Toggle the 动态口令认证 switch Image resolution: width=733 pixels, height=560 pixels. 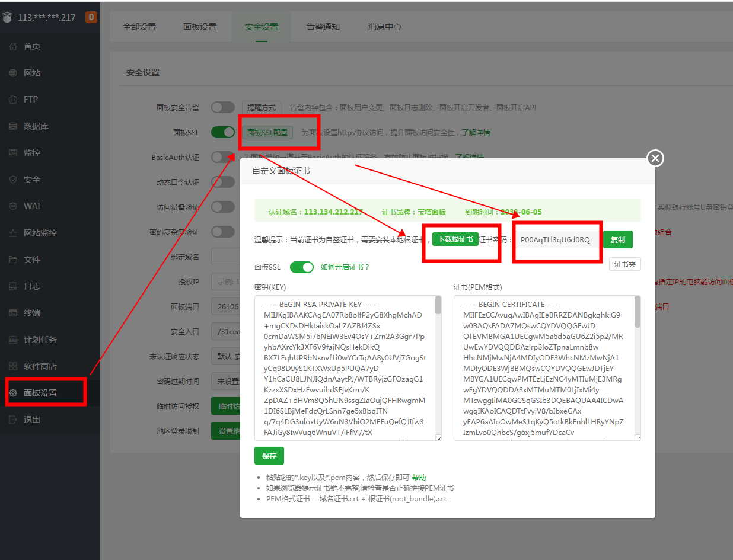(223, 182)
